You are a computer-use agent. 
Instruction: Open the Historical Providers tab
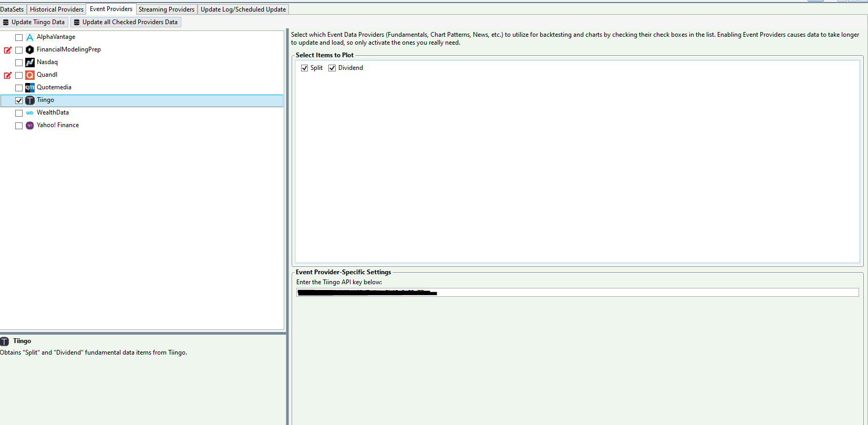pyautogui.click(x=57, y=9)
